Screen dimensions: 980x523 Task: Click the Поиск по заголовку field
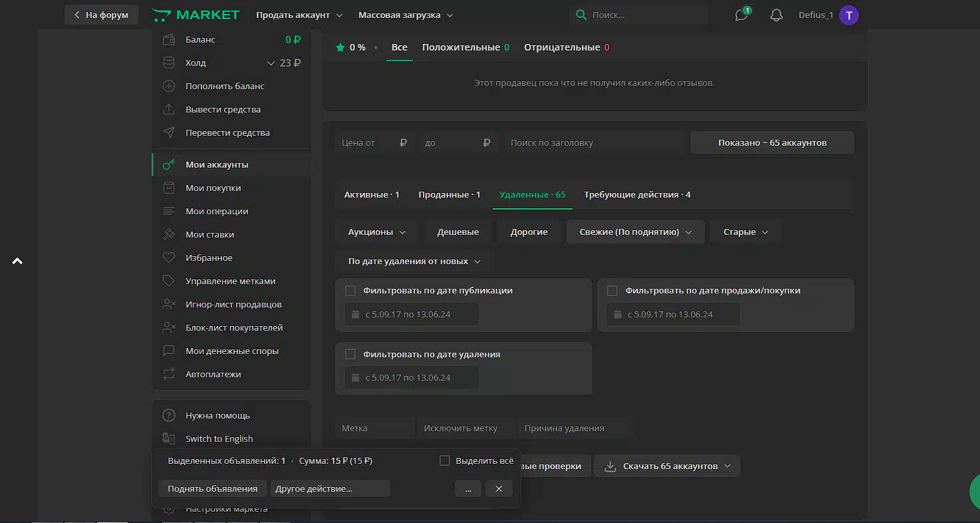point(594,142)
